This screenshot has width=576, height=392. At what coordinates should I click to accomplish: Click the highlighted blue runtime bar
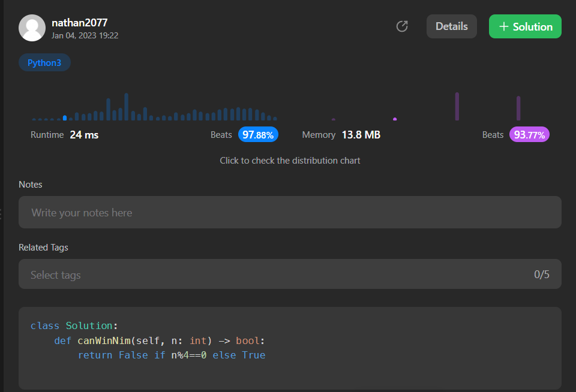pyautogui.click(x=65, y=118)
